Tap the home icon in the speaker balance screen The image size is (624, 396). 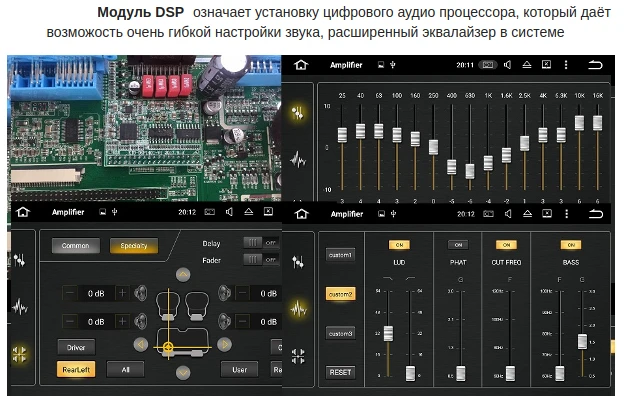(23, 212)
